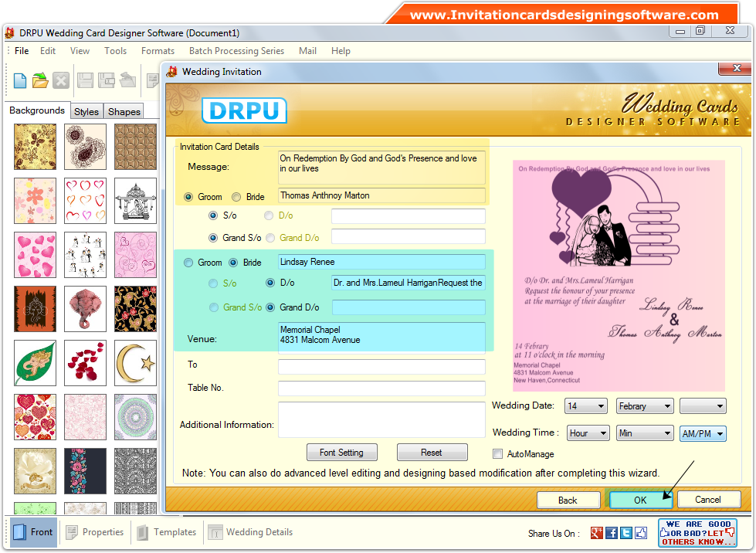Click the blue thumbs-up like icon
Viewport: 756px width, 553px height.
[x=641, y=533]
